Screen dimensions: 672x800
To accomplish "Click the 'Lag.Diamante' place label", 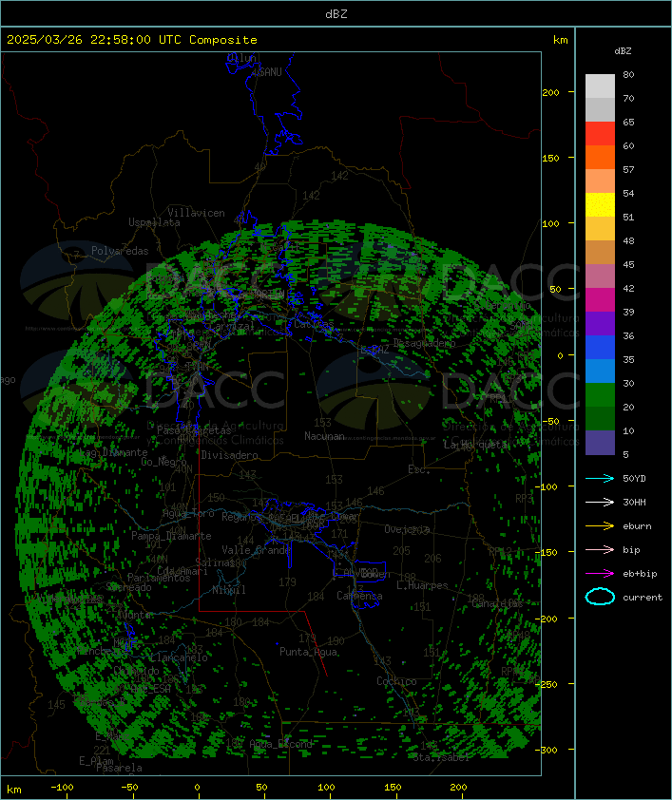I will (113, 452).
